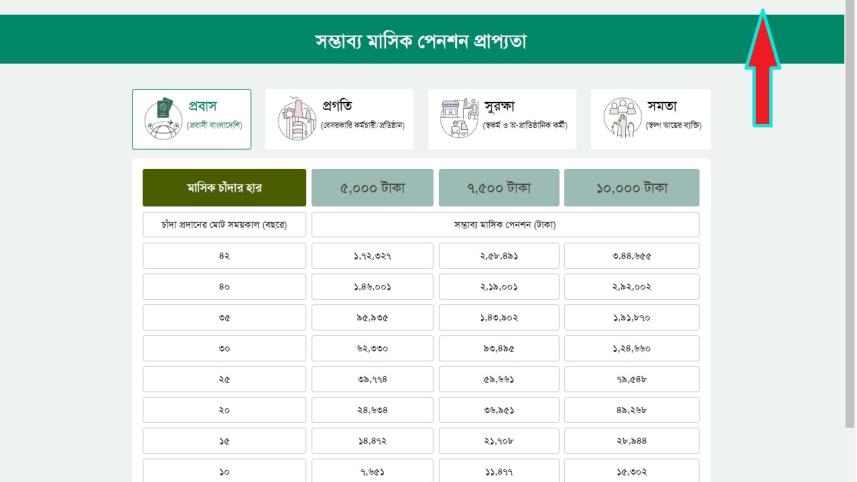
Task: Click the সম্ভাব্য মাসিক পেনশন প্রাপ্যতা page title
Action: [x=421, y=41]
